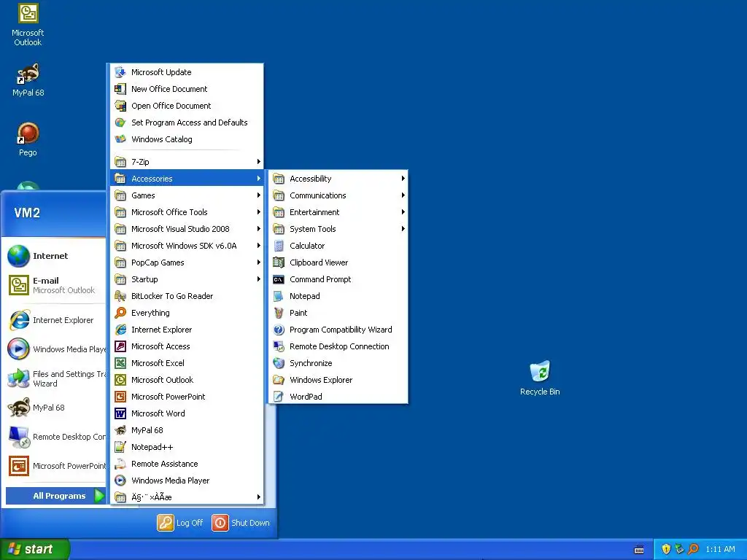Expand Microsoft Office Tools folder

pyautogui.click(x=187, y=212)
